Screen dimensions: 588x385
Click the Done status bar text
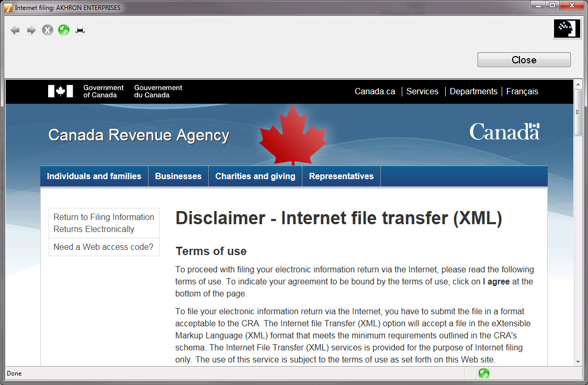(x=14, y=373)
